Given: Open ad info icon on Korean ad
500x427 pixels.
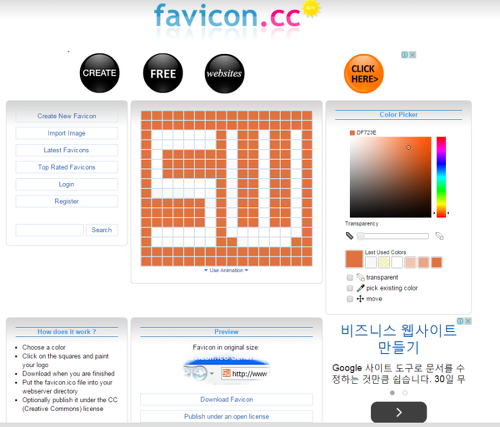Looking at the screenshot, I should [460, 321].
